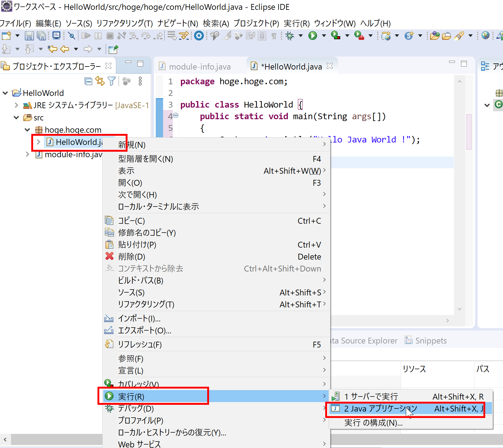The image size is (503, 448).
Task: Open the 実行(R) menu in menu bar
Action: tap(297, 23)
